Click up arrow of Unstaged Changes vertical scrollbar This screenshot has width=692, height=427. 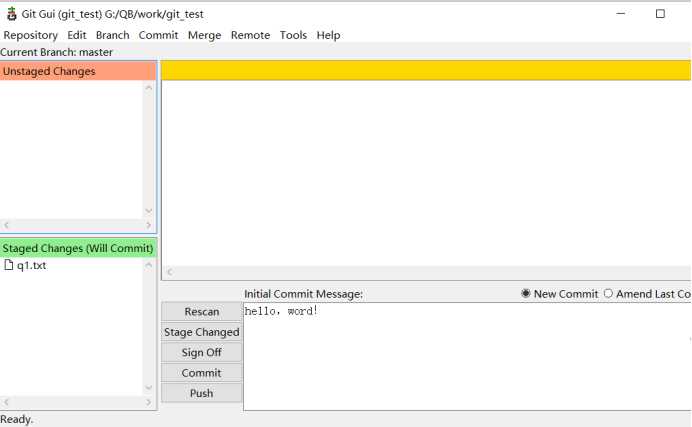point(149,87)
